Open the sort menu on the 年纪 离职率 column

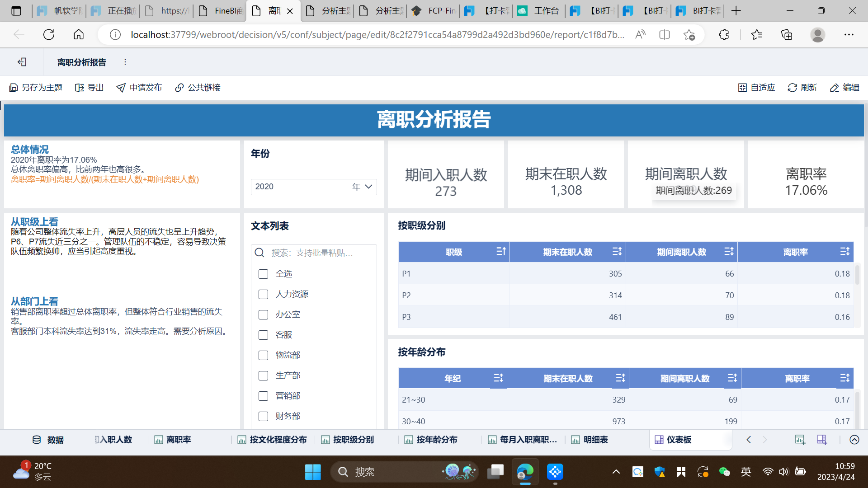click(x=844, y=378)
